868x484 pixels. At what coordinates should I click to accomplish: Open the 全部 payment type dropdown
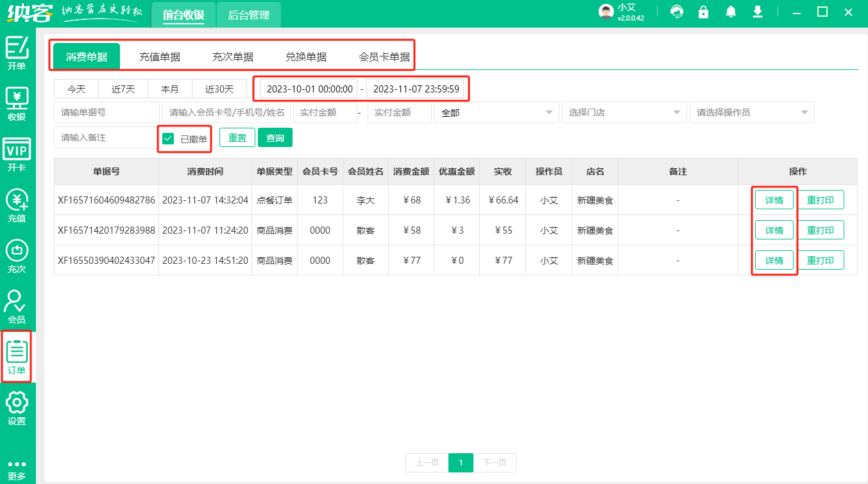[496, 112]
